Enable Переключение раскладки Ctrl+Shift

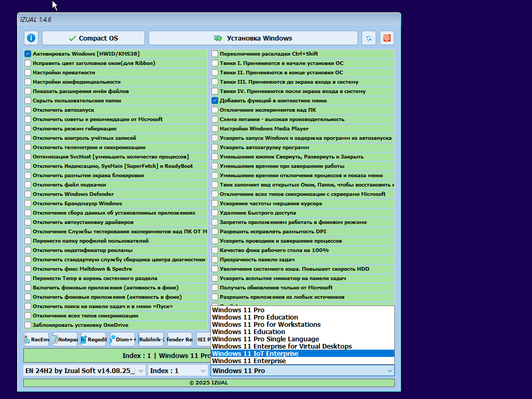click(x=215, y=54)
